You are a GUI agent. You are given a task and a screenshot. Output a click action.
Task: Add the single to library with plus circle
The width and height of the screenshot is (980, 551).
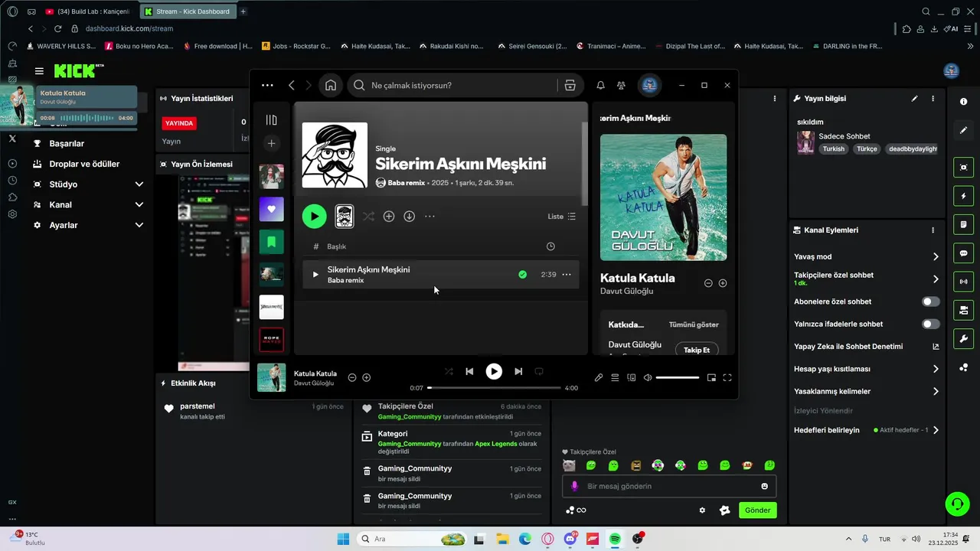click(x=389, y=217)
